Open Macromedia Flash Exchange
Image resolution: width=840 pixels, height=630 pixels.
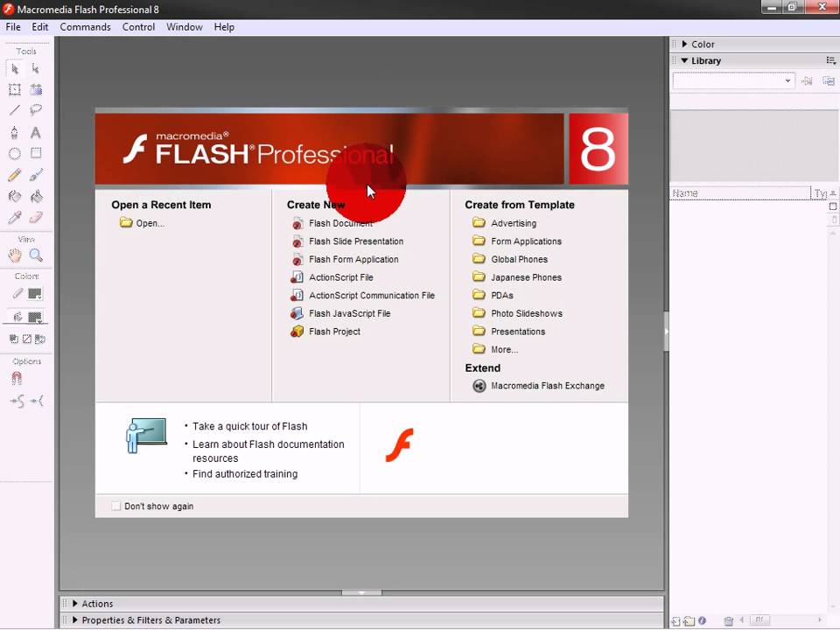point(538,386)
